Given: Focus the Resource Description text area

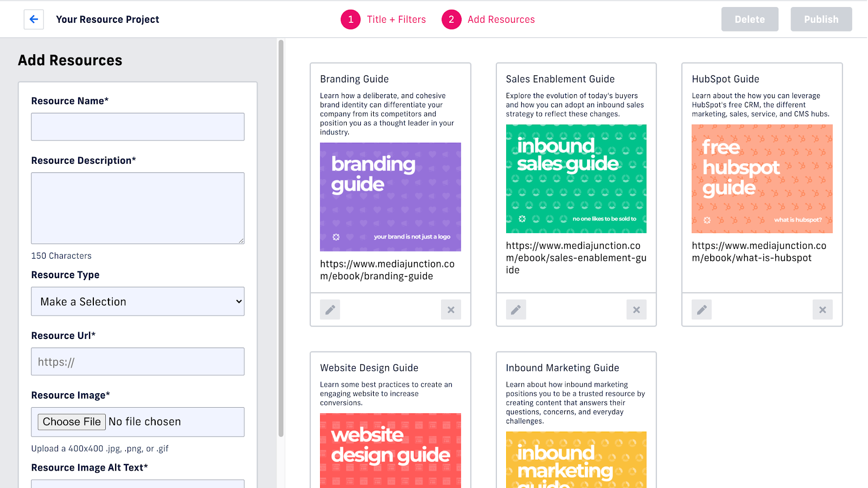Looking at the screenshot, I should pos(138,208).
